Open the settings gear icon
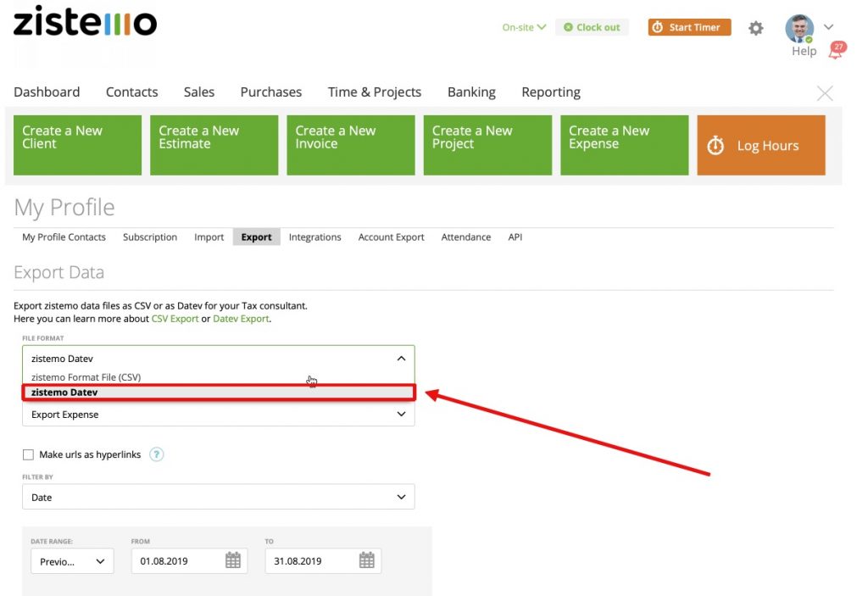Image resolution: width=868 pixels, height=596 pixels. 756,28
